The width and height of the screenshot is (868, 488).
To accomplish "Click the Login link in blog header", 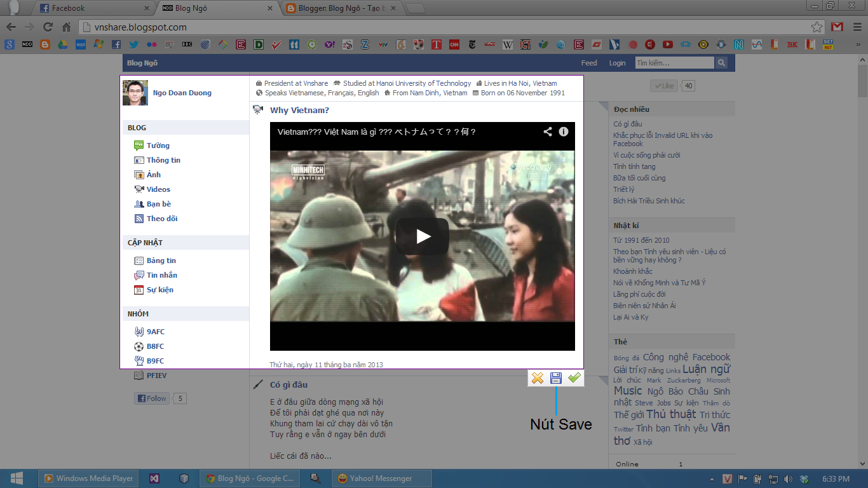I will (618, 63).
